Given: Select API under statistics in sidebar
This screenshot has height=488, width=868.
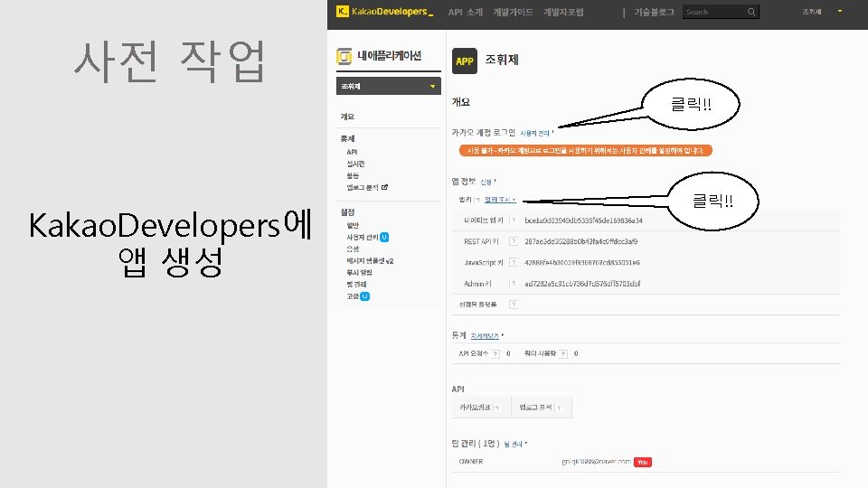Looking at the screenshot, I should coord(352,152).
